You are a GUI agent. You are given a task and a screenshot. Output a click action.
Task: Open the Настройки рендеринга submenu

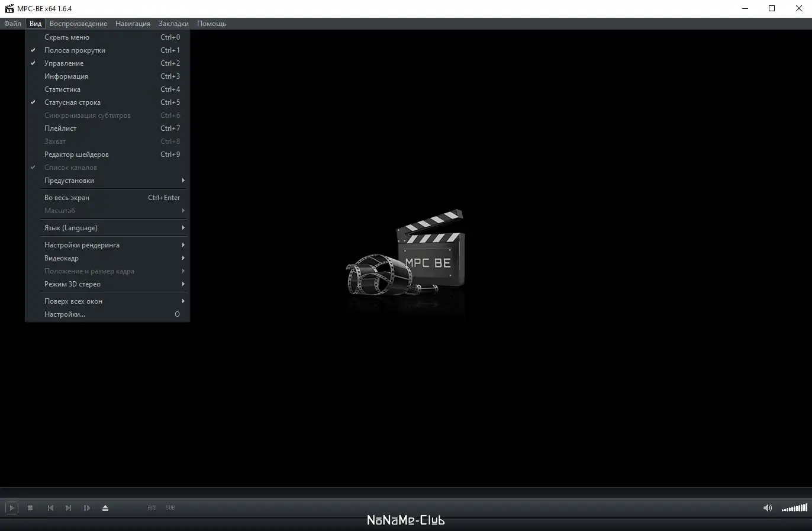pyautogui.click(x=82, y=244)
